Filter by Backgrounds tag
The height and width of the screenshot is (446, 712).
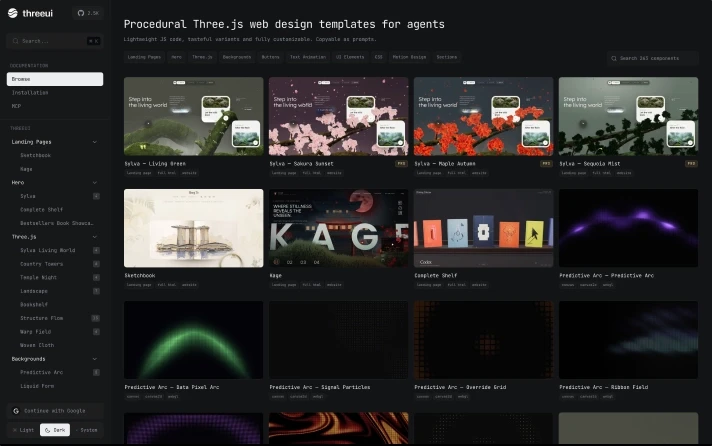237,57
